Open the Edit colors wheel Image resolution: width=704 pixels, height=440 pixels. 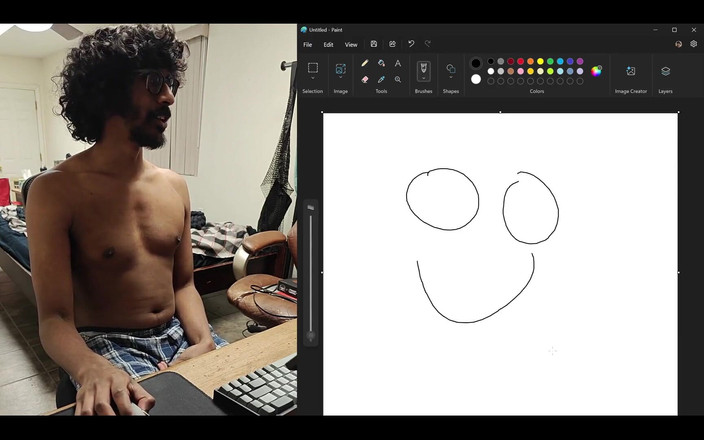(597, 71)
